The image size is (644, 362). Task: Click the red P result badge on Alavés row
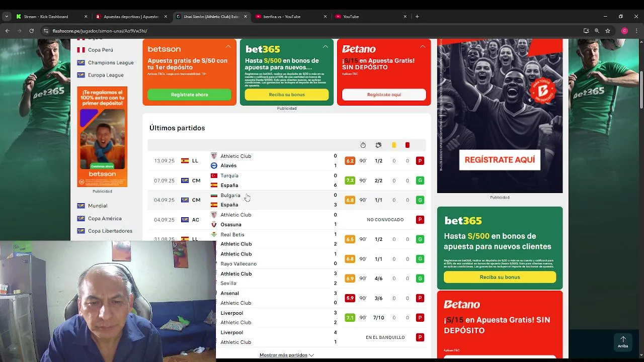(x=420, y=161)
